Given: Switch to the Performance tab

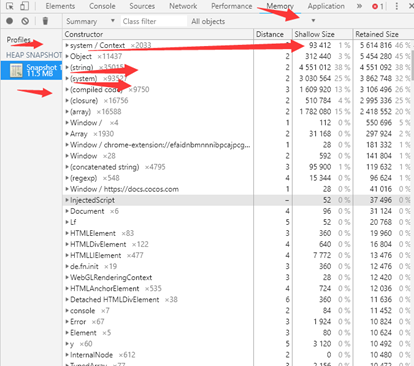Looking at the screenshot, I should click(232, 6).
